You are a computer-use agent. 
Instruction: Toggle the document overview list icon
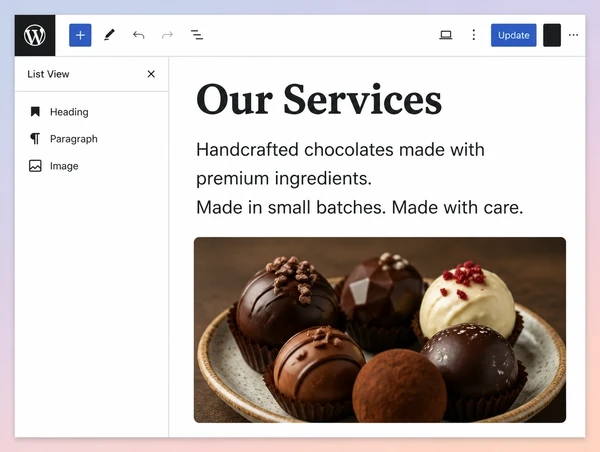197,35
